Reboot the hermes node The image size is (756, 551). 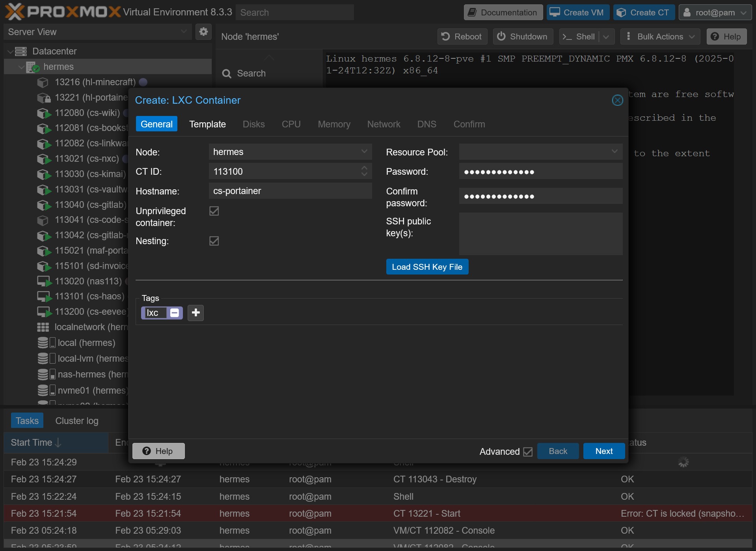pos(462,36)
